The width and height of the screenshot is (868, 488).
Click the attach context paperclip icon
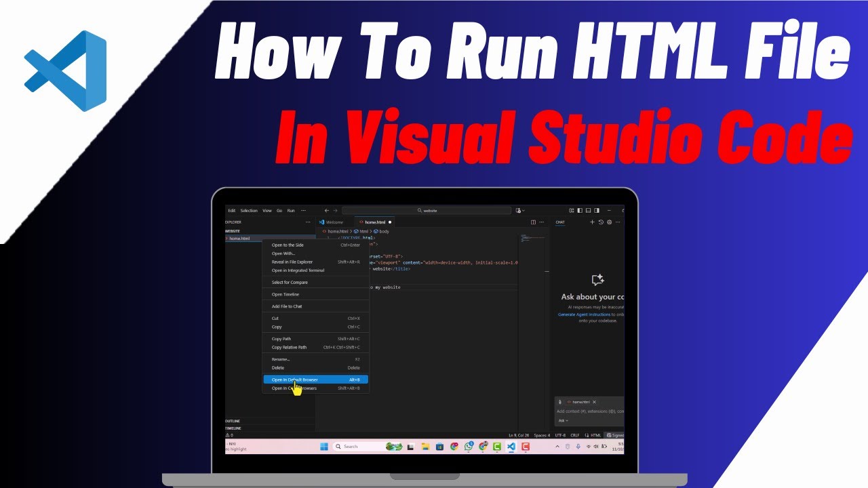click(561, 402)
